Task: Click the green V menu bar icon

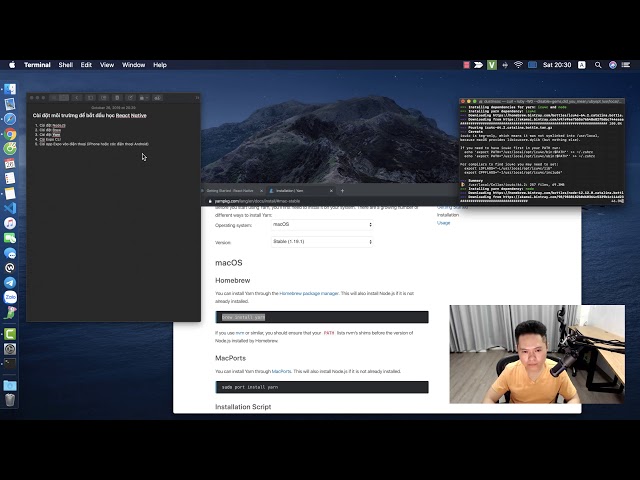Action: click(x=492, y=65)
